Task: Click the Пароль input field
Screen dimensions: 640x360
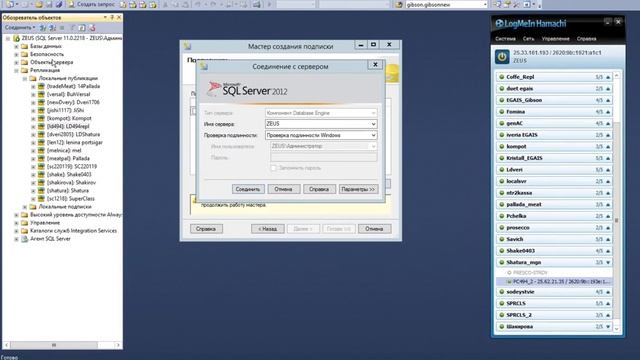Action: click(324, 158)
